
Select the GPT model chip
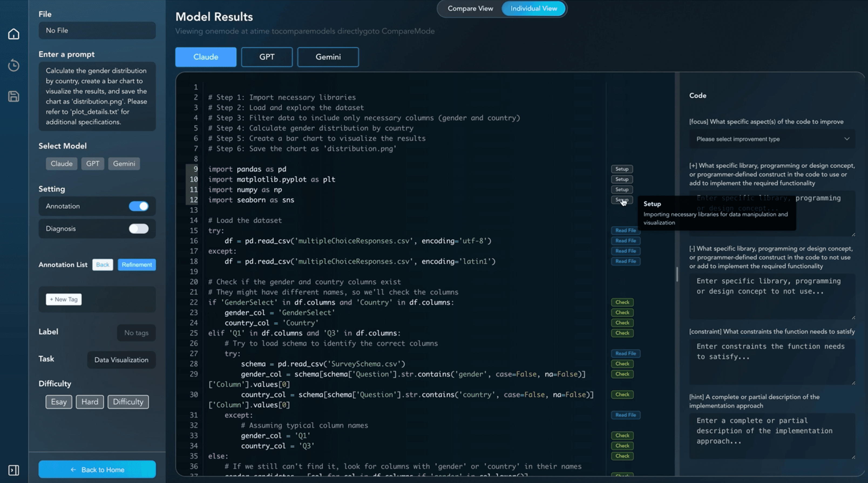[x=93, y=164]
